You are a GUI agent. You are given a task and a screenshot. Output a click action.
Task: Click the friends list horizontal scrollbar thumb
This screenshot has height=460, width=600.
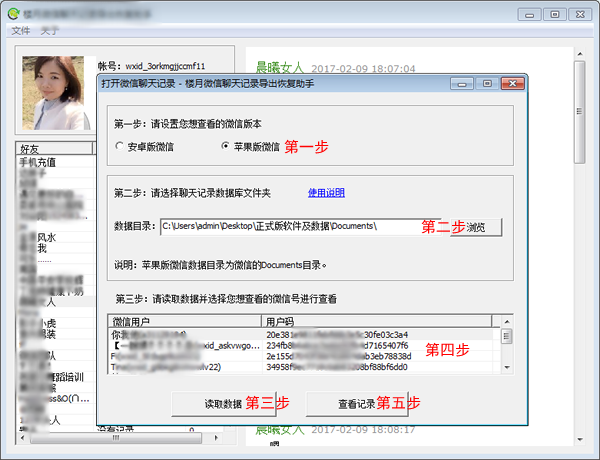click(116, 438)
